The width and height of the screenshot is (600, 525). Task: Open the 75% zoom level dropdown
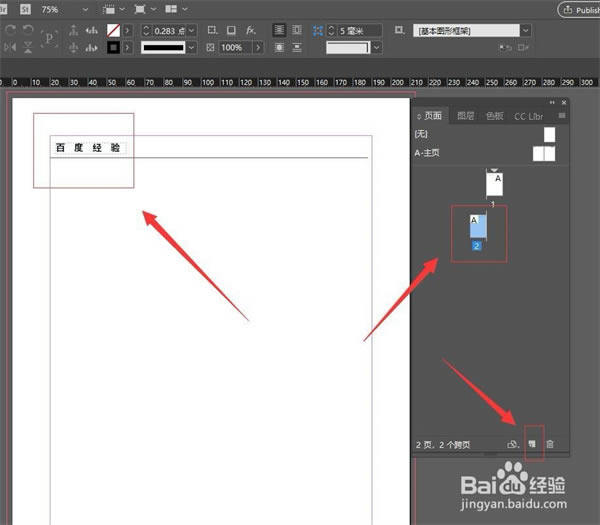coord(85,10)
